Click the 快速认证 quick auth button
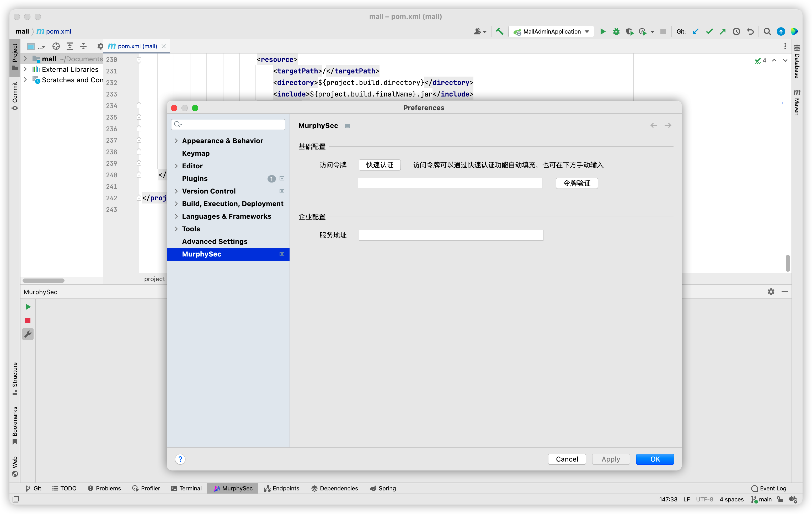The width and height of the screenshot is (812, 514). click(380, 165)
